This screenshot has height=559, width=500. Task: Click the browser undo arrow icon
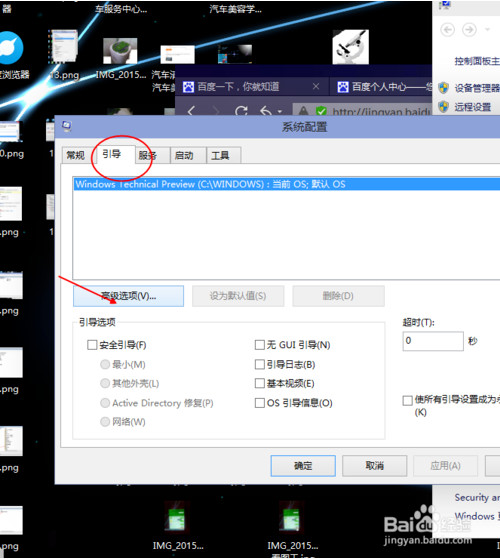pos(266,111)
